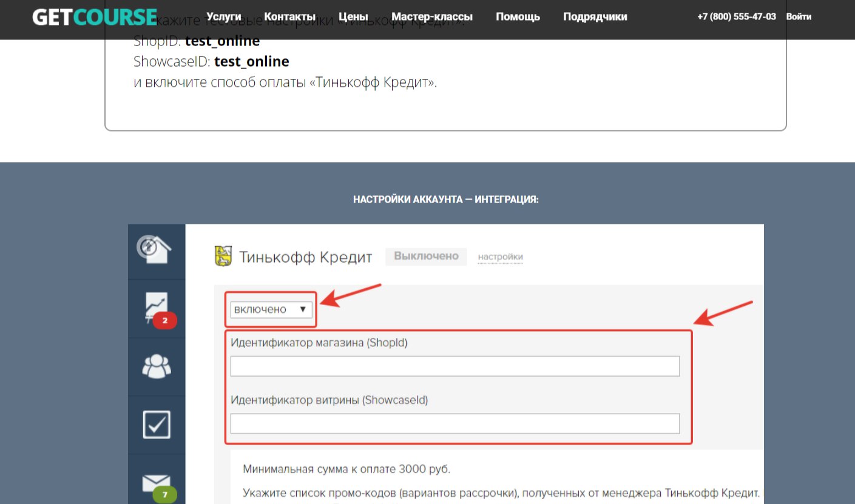Click the phone number +7 (800) 555-47-03
This screenshot has height=504, width=855.
[x=737, y=17]
